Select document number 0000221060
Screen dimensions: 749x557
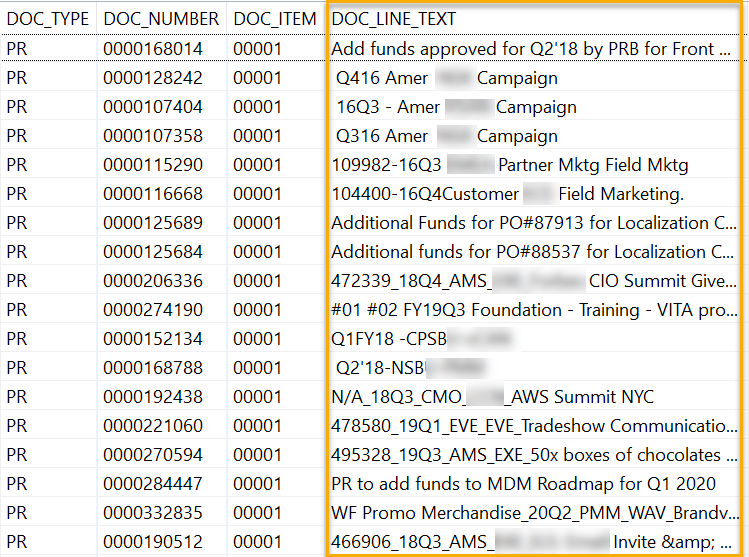point(153,426)
